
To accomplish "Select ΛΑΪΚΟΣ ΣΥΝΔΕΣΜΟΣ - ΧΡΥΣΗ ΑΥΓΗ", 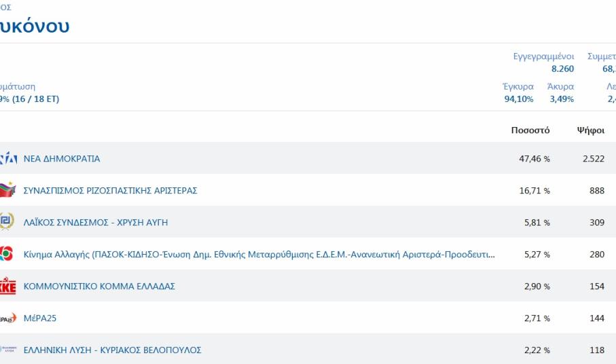I will point(95,223).
